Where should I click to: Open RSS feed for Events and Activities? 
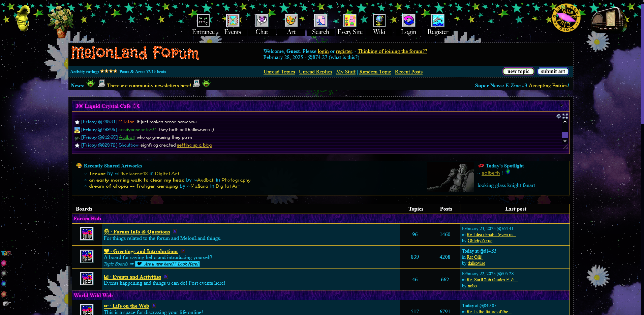(x=166, y=277)
